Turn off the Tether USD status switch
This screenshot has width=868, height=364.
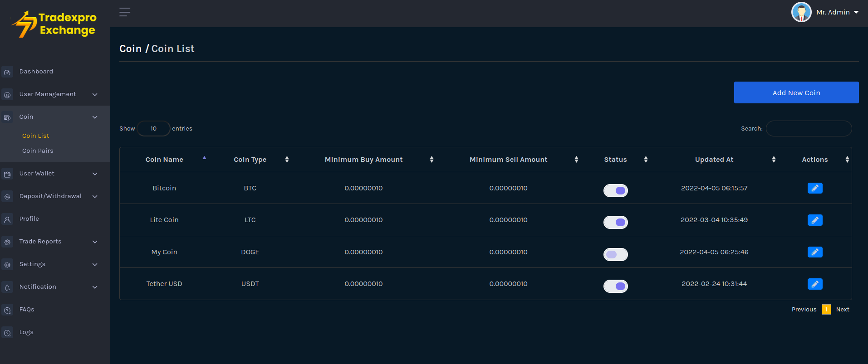point(615,286)
